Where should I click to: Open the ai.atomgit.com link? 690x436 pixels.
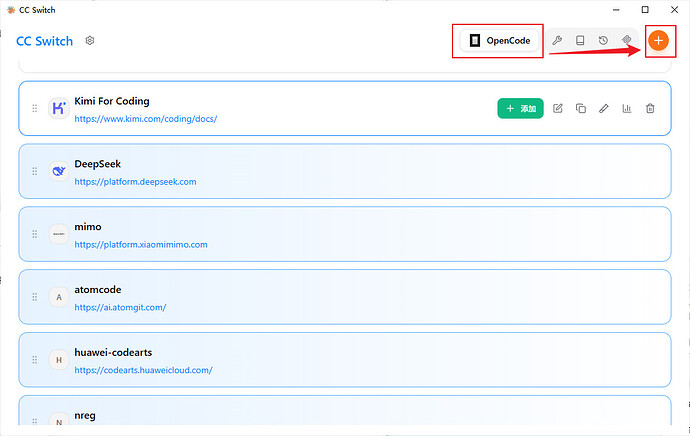coord(120,308)
